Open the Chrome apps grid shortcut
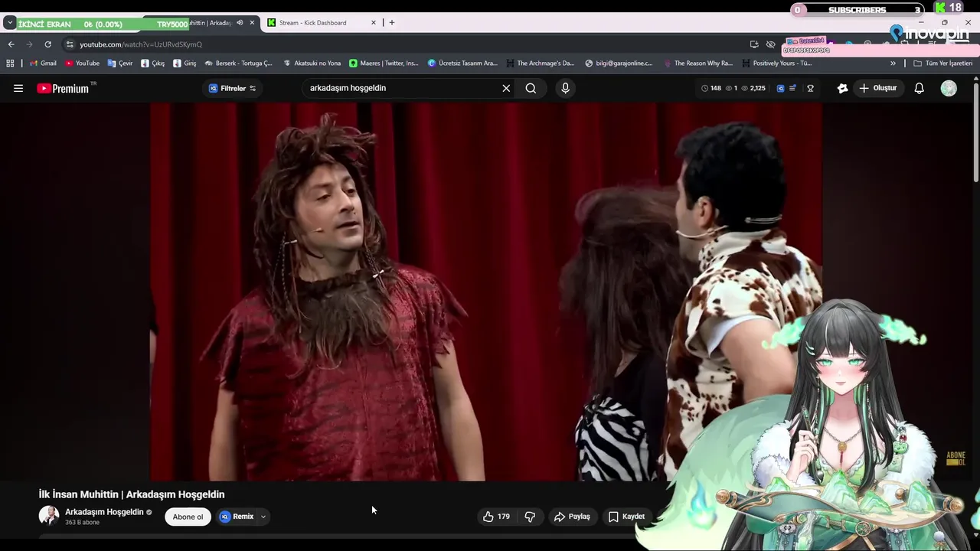Screen dimensions: 980x551 (x=10, y=64)
